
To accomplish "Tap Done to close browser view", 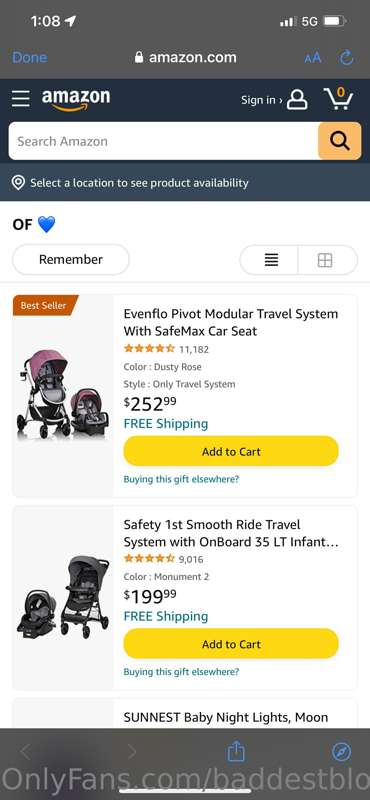I will coord(30,58).
